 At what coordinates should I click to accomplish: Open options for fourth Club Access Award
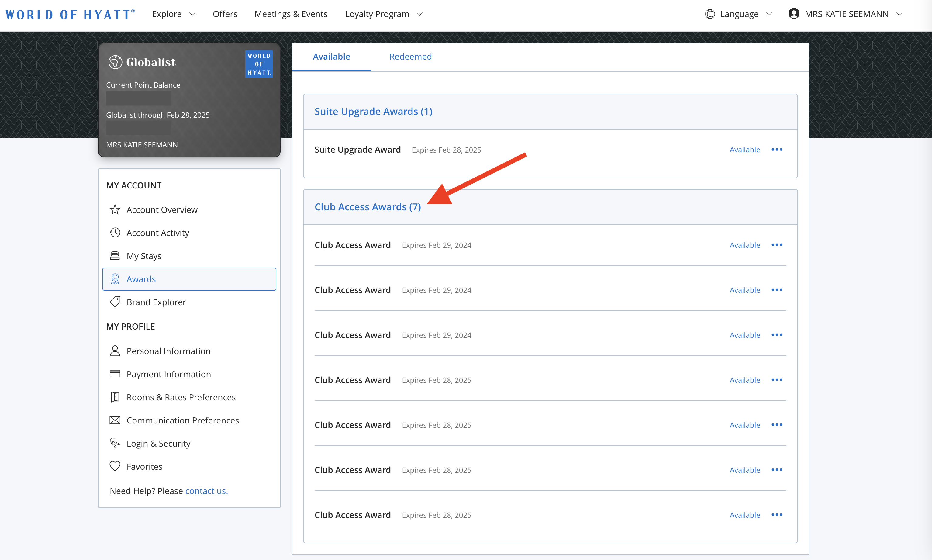pyautogui.click(x=777, y=380)
